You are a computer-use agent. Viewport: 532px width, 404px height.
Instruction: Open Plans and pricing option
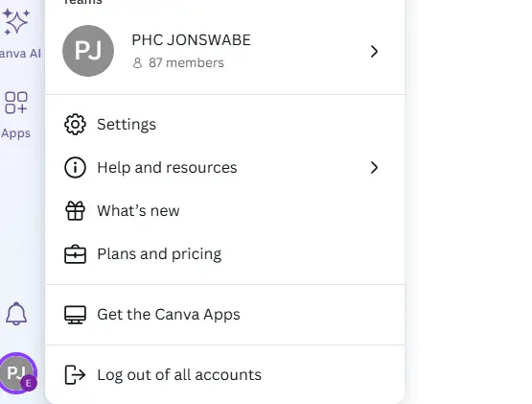224,253
